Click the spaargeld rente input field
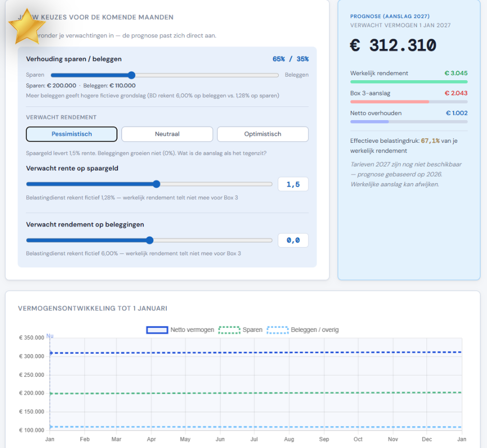 click(x=293, y=185)
